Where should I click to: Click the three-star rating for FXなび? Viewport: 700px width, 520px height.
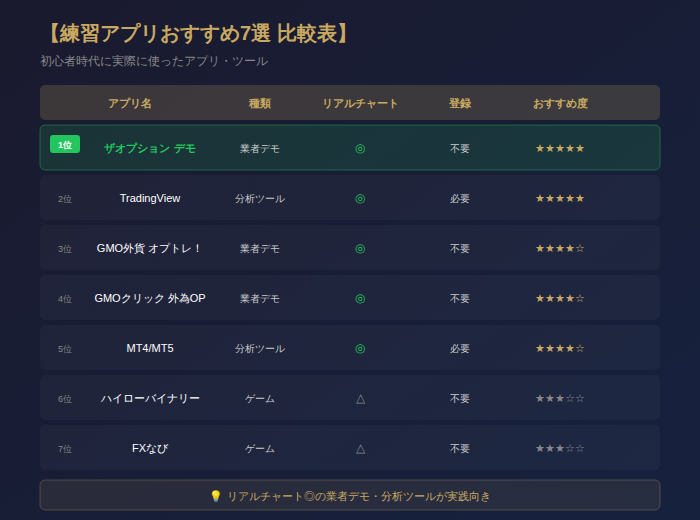pos(560,448)
